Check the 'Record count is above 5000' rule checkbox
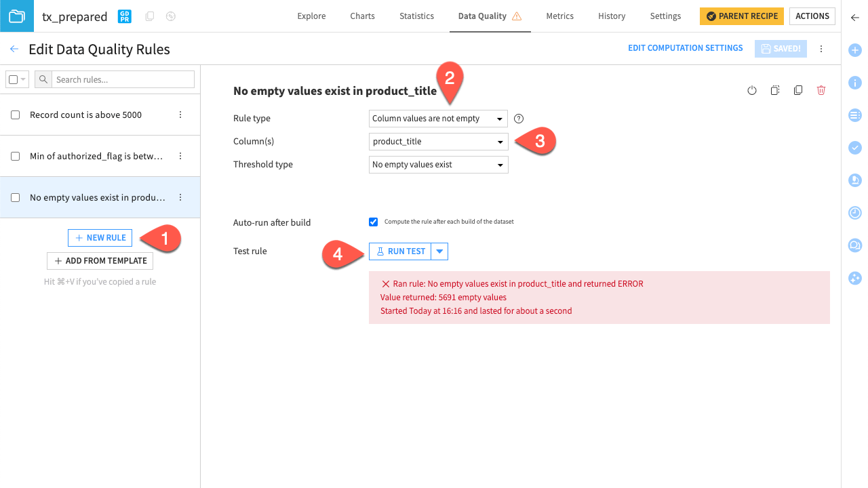Viewport: 868px width, 488px height. [x=15, y=115]
